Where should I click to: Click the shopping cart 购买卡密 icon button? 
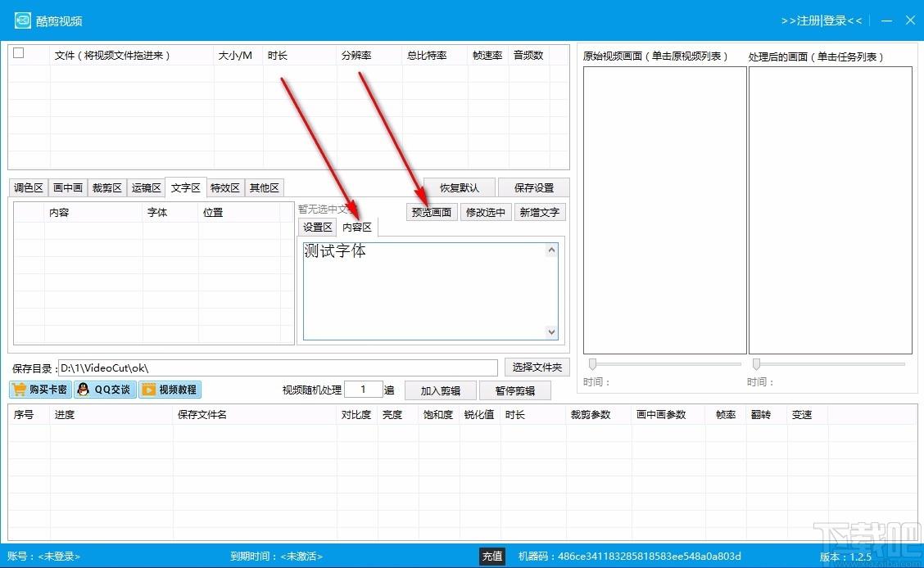click(x=40, y=390)
